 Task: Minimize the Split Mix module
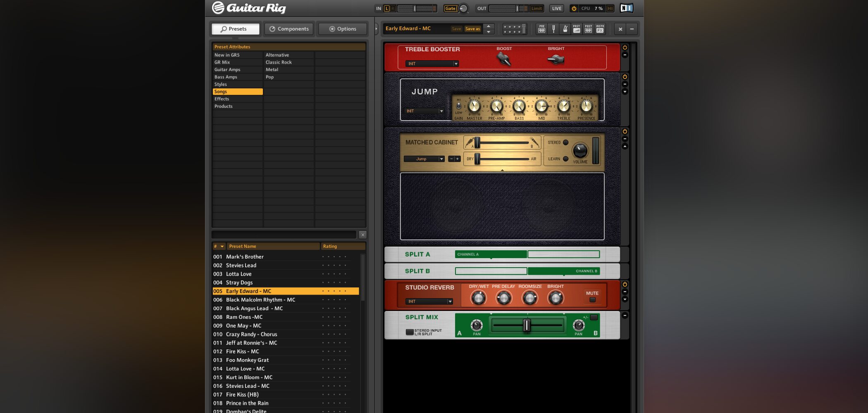pos(625,316)
